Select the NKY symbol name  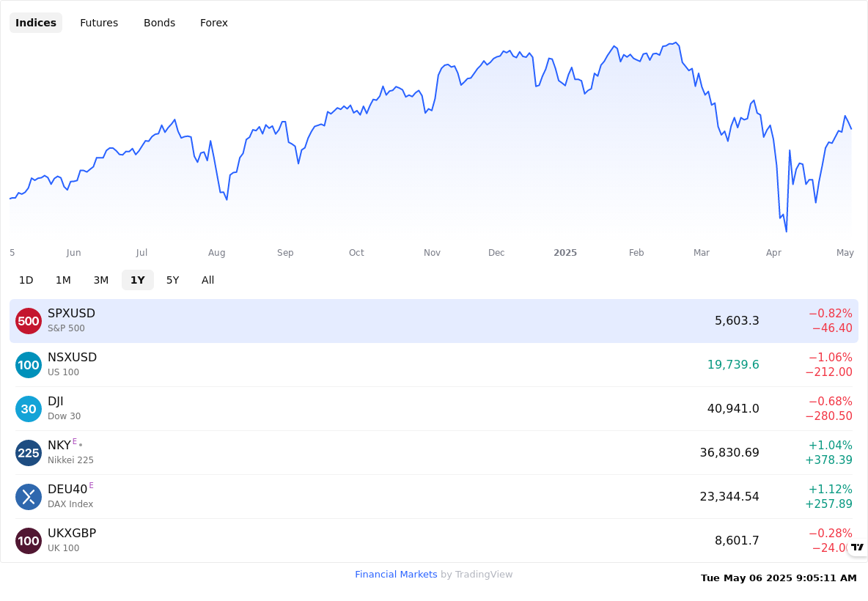59,446
